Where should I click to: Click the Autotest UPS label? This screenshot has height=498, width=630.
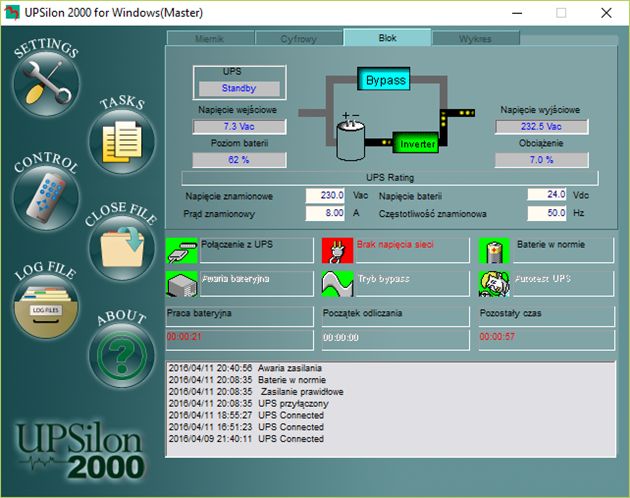(x=543, y=279)
